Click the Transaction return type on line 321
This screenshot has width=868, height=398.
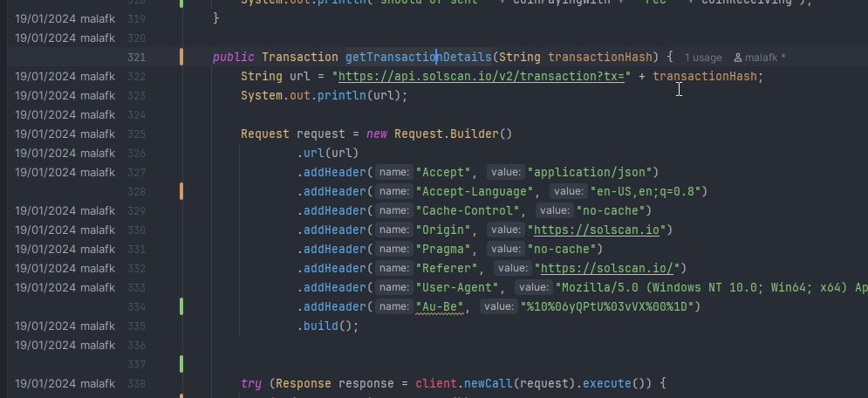[x=299, y=57]
